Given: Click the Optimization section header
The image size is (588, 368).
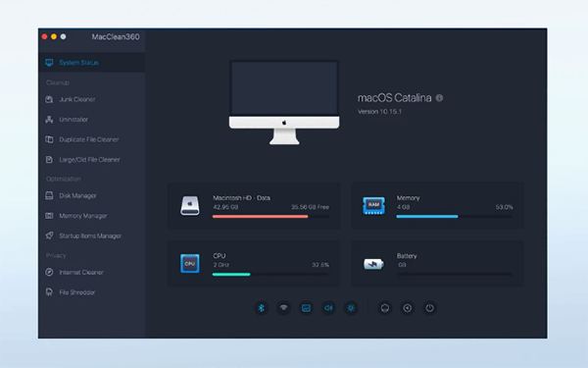Looking at the screenshot, I should coord(63,179).
